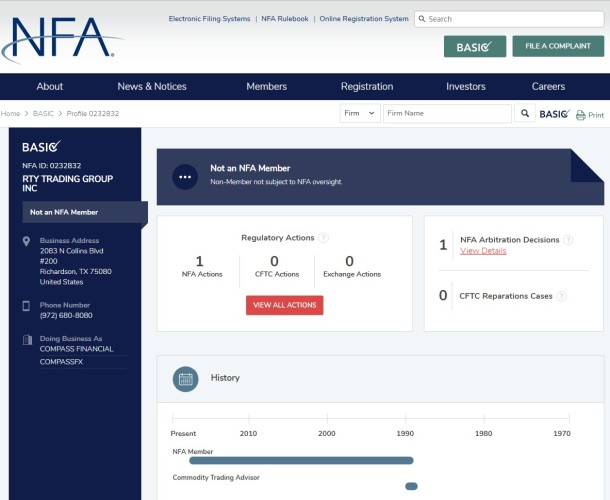Click in the Firm Name input field

click(x=447, y=113)
